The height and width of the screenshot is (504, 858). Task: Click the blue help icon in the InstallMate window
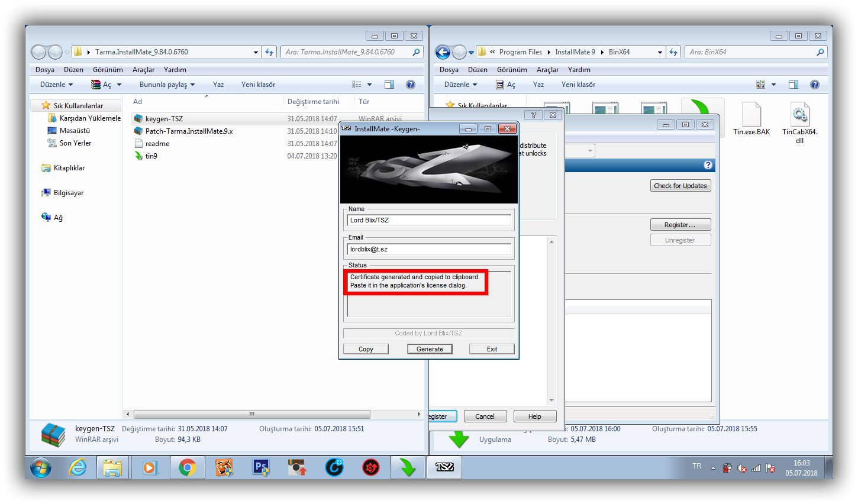(708, 165)
